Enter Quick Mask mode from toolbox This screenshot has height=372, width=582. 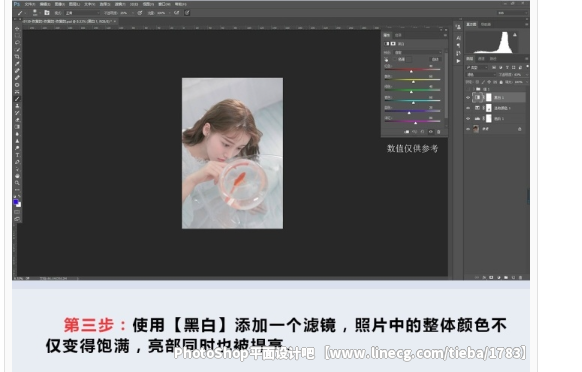(17, 212)
